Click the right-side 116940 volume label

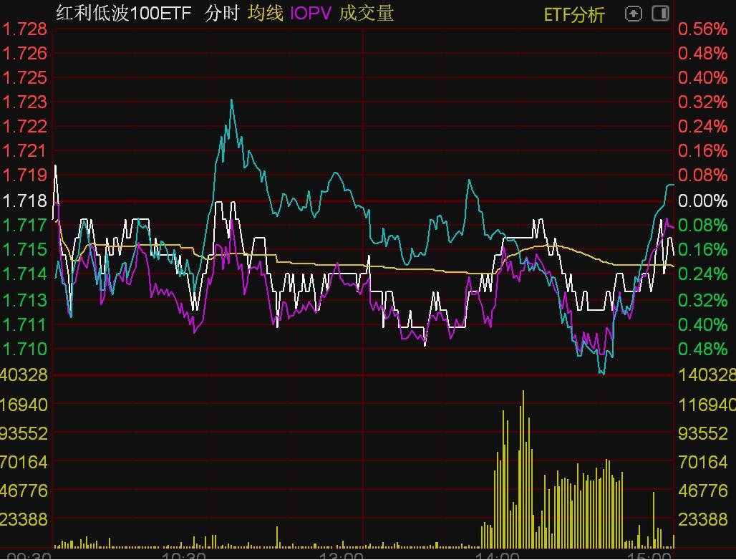707,404
